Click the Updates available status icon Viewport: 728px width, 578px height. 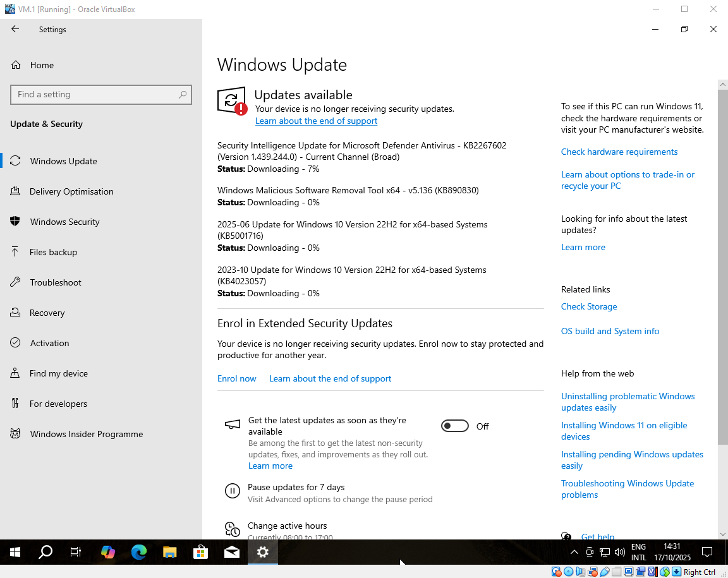pyautogui.click(x=232, y=100)
